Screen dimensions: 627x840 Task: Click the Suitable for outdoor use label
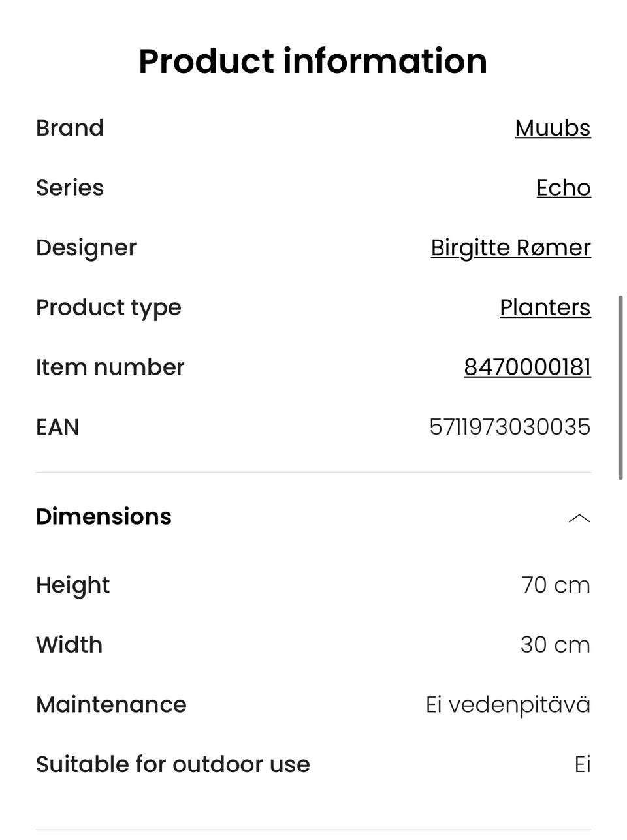click(173, 764)
